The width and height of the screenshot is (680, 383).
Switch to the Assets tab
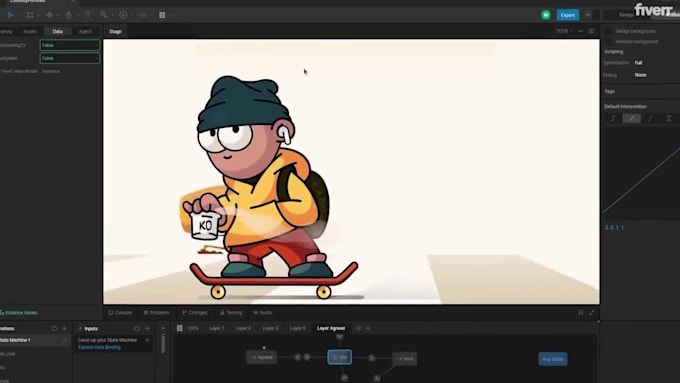[x=30, y=31]
